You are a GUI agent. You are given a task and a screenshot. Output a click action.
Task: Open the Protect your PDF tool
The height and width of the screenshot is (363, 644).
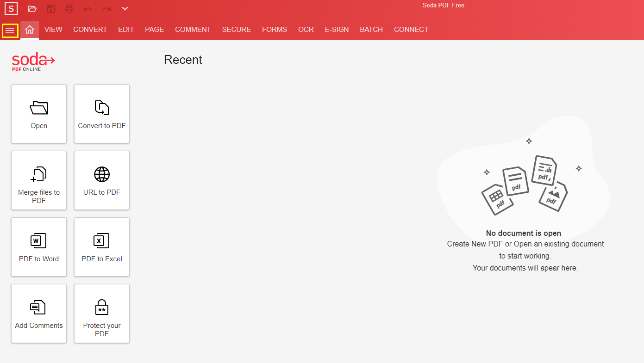click(x=101, y=314)
